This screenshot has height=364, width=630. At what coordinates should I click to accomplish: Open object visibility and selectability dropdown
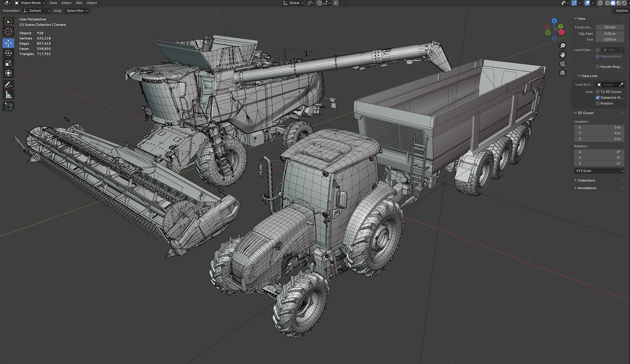click(565, 3)
